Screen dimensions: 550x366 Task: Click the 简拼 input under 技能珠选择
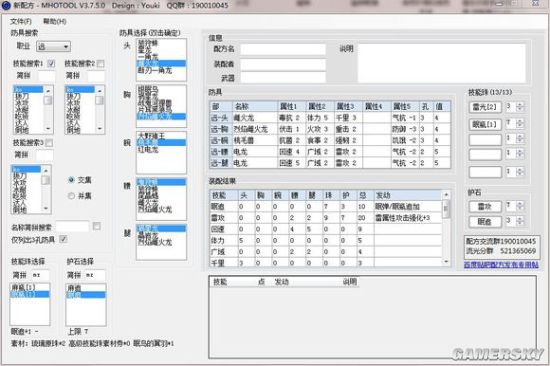click(x=39, y=275)
